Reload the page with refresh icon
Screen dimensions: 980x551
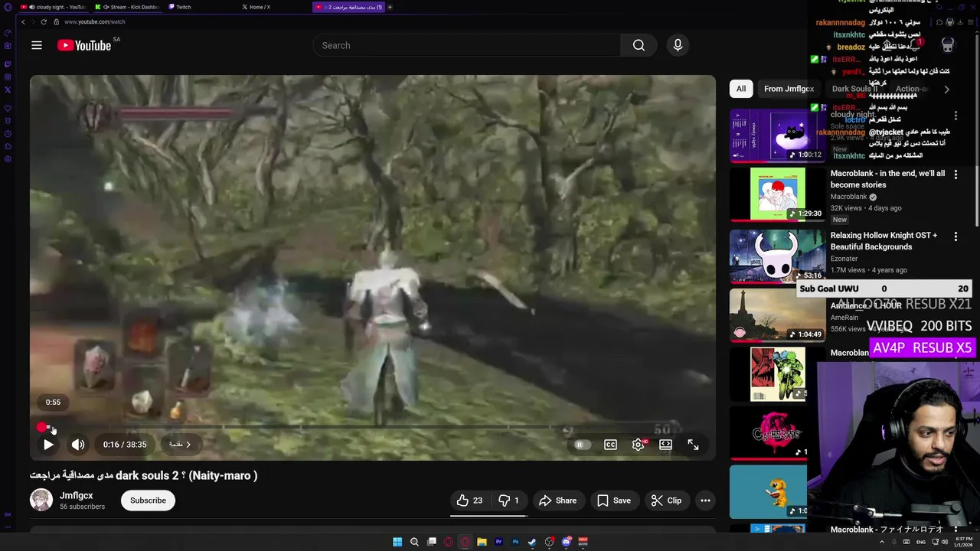pos(44,22)
